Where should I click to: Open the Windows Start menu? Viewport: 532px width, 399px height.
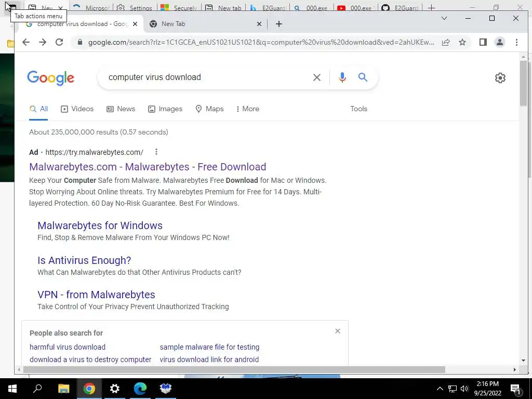(x=12, y=389)
